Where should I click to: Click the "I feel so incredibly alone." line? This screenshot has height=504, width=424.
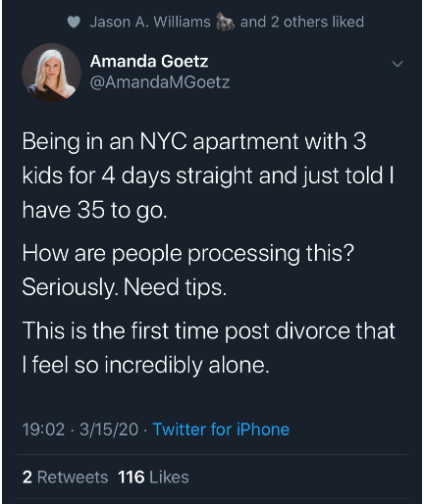click(146, 365)
